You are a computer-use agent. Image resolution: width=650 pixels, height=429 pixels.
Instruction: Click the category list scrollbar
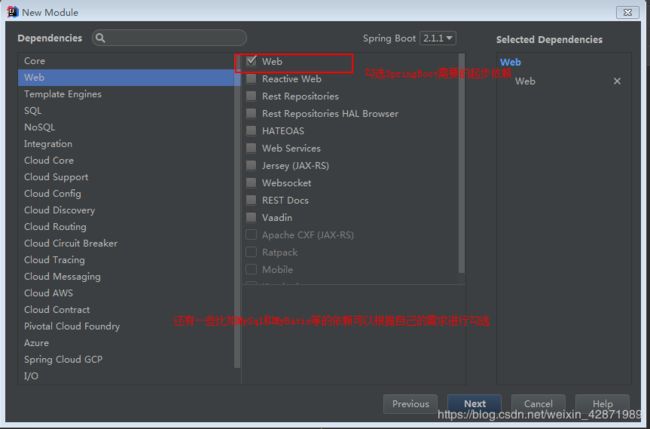coord(237,211)
